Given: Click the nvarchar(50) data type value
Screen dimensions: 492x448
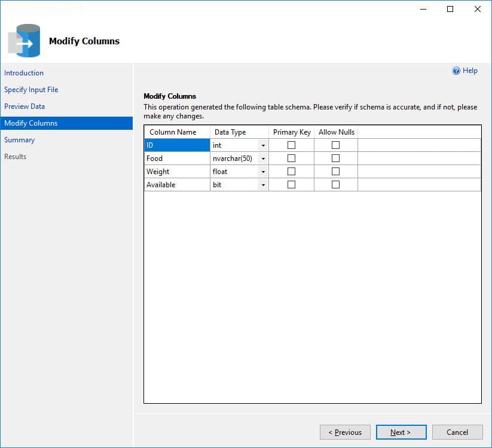Looking at the screenshot, I should 232,159.
